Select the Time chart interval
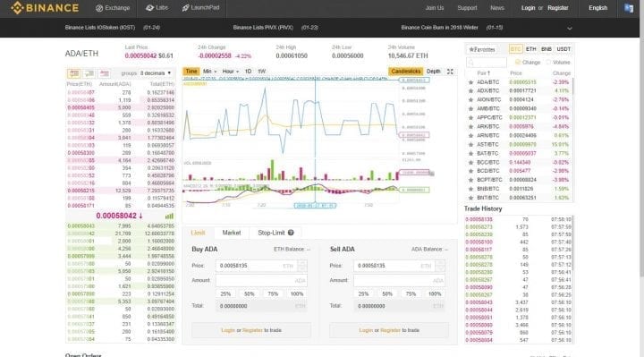This screenshot has height=357, width=644. 191,71
